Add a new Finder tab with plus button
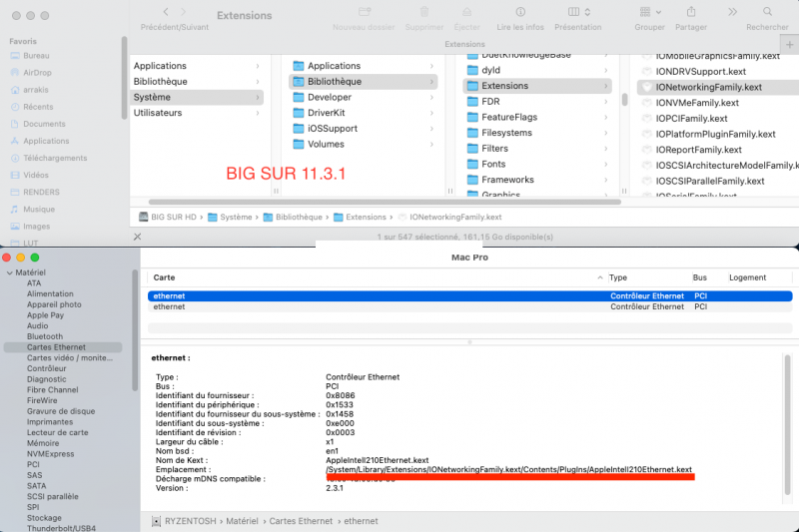Screen dimensions: 799x532 click(x=789, y=45)
